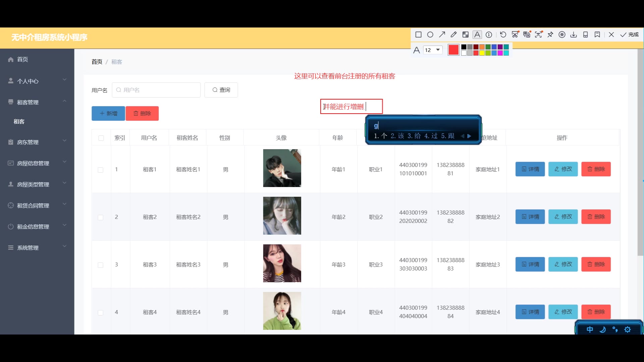Image resolution: width=644 pixels, height=362 pixels.
Task: Select the rectangle annotation tool
Action: (418, 35)
